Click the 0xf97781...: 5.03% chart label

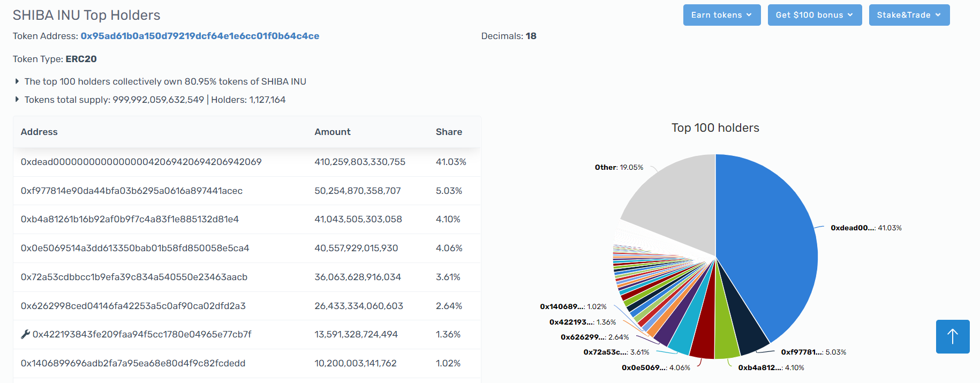(813, 352)
